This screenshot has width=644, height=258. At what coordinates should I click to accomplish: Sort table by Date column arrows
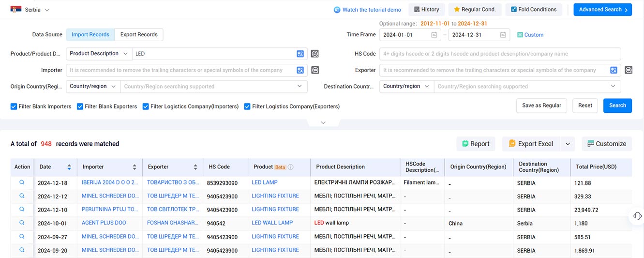click(x=69, y=167)
